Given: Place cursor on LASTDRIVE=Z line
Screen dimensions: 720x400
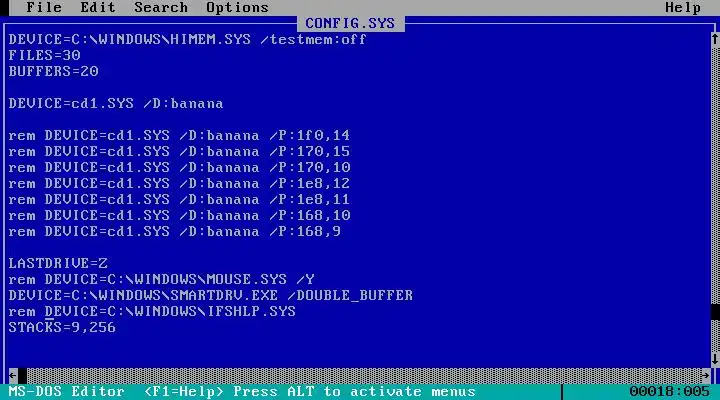Looking at the screenshot, I should coord(58,263).
